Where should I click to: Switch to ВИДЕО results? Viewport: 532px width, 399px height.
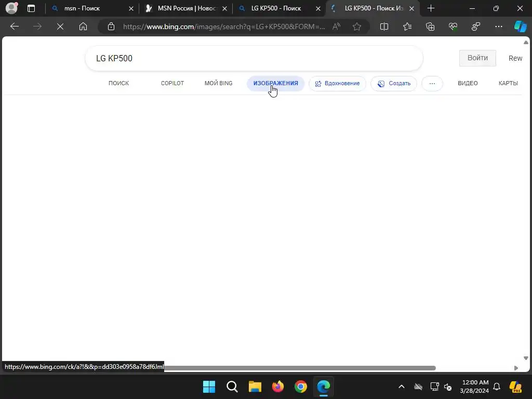pyautogui.click(x=468, y=83)
